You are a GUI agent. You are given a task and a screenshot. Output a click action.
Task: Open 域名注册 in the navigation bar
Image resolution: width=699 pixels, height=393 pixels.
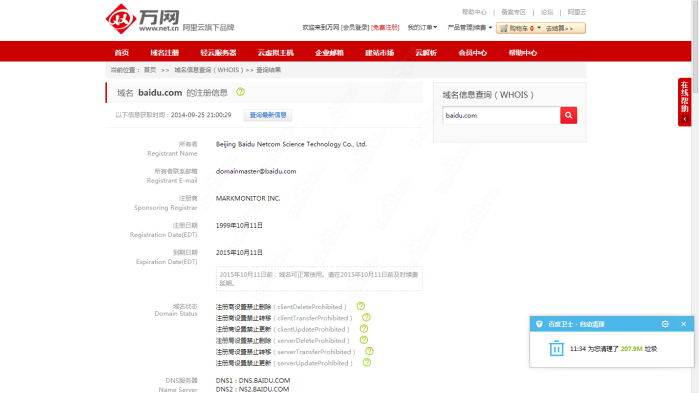(164, 53)
